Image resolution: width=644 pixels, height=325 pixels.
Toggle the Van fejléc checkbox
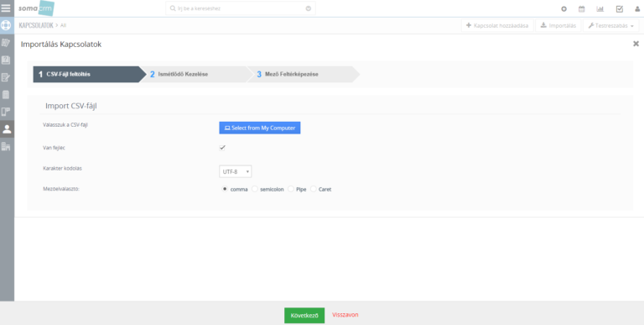coord(221,148)
